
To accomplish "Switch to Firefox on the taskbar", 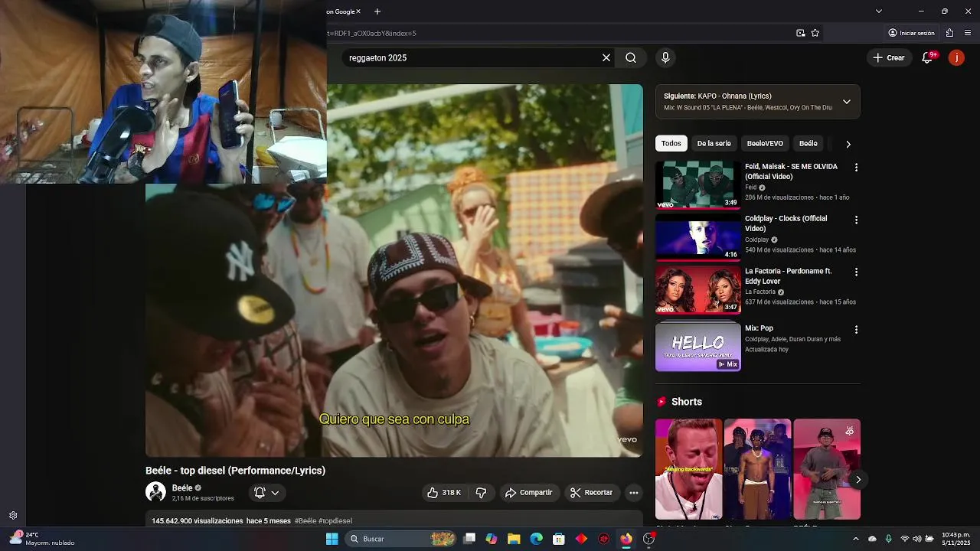I will [x=626, y=539].
